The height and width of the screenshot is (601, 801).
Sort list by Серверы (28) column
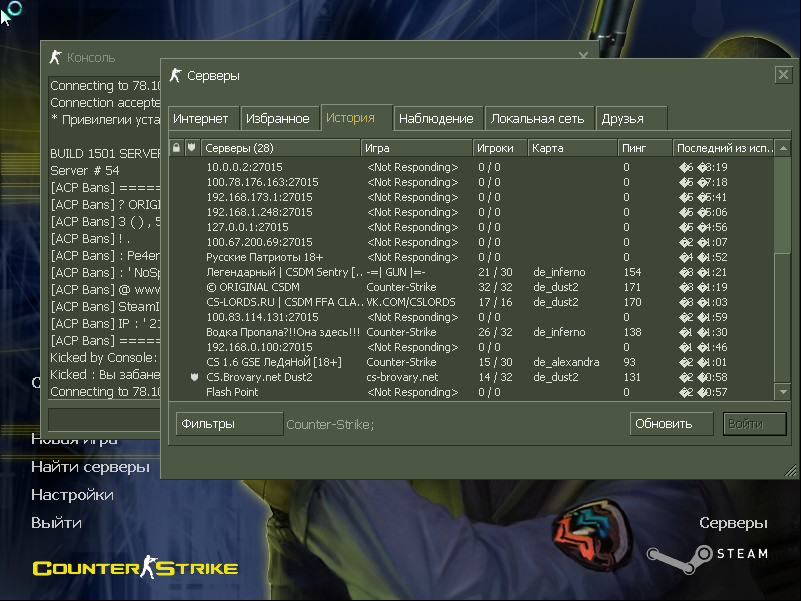coord(281,148)
